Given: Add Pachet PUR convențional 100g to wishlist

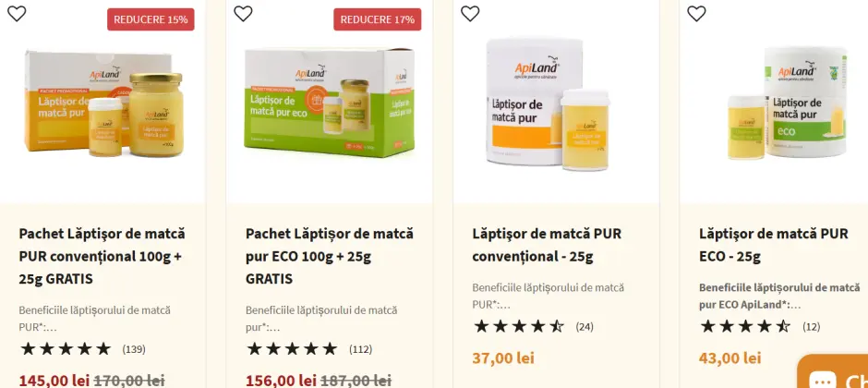Looking at the screenshot, I should coord(17,13).
